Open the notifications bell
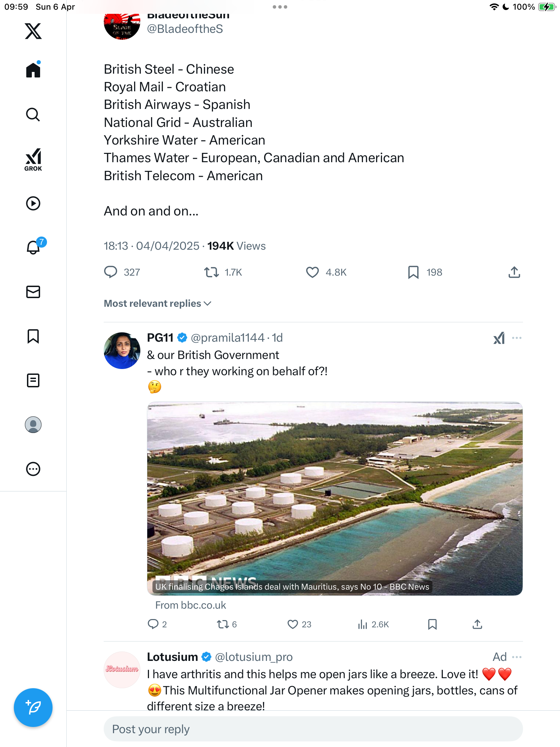Image resolution: width=560 pixels, height=747 pixels. tap(34, 247)
